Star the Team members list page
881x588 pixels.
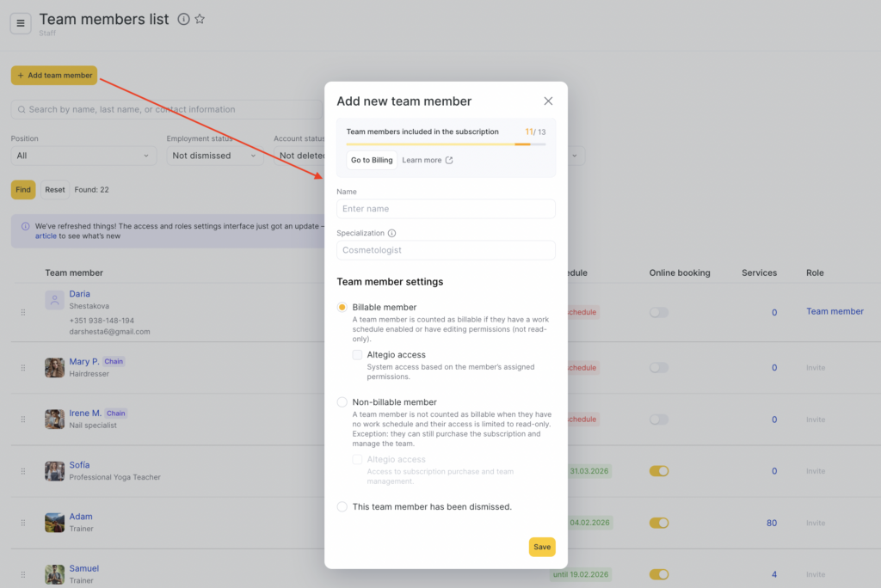click(200, 19)
